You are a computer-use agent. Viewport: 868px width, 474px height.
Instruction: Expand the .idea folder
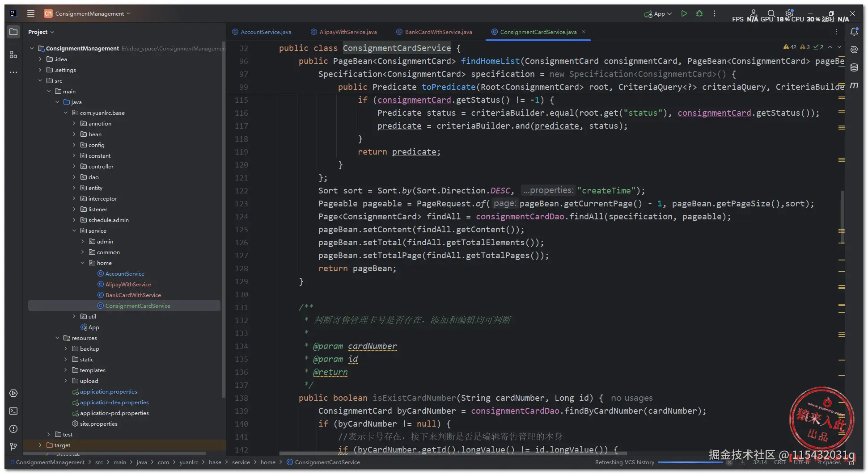coord(40,59)
